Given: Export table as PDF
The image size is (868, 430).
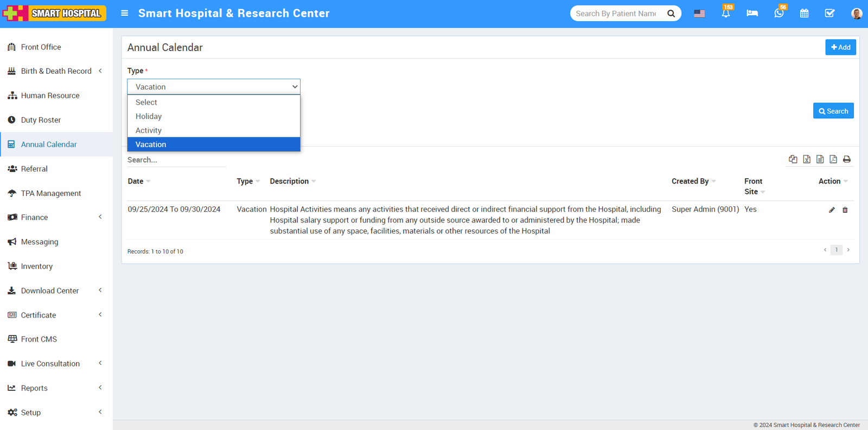Looking at the screenshot, I should [833, 159].
